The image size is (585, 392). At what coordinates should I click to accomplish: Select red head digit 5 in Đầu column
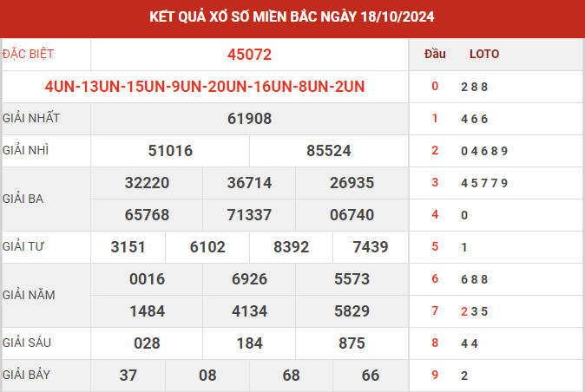pyautogui.click(x=435, y=246)
